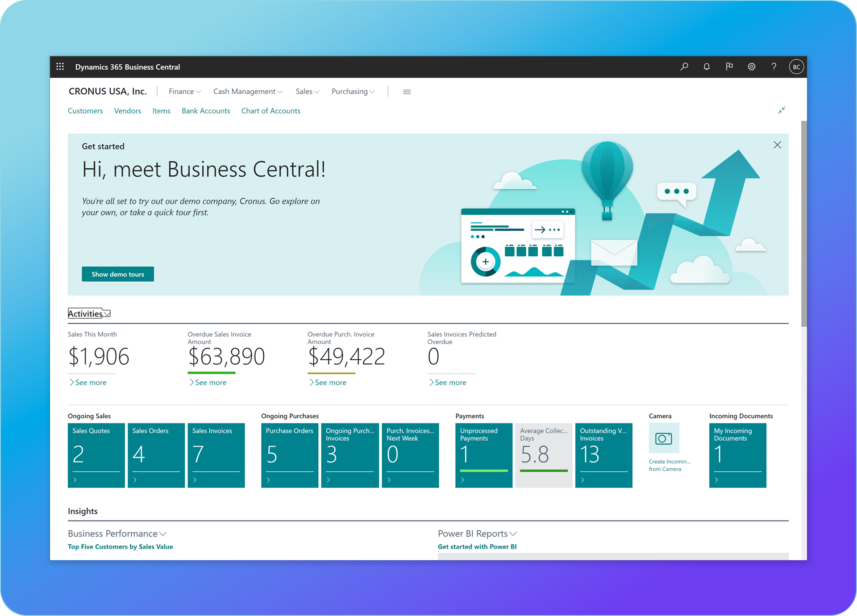Open the app launcher waffle icon
This screenshot has height=616, width=857.
tap(60, 67)
